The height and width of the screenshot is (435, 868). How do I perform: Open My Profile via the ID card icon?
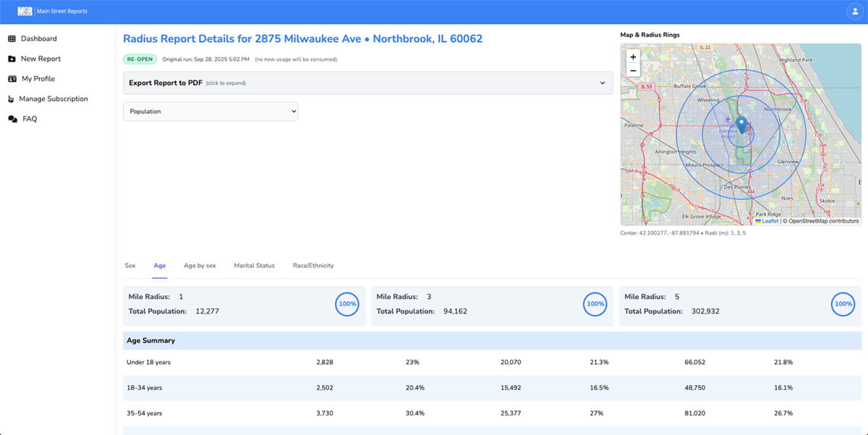(11, 78)
